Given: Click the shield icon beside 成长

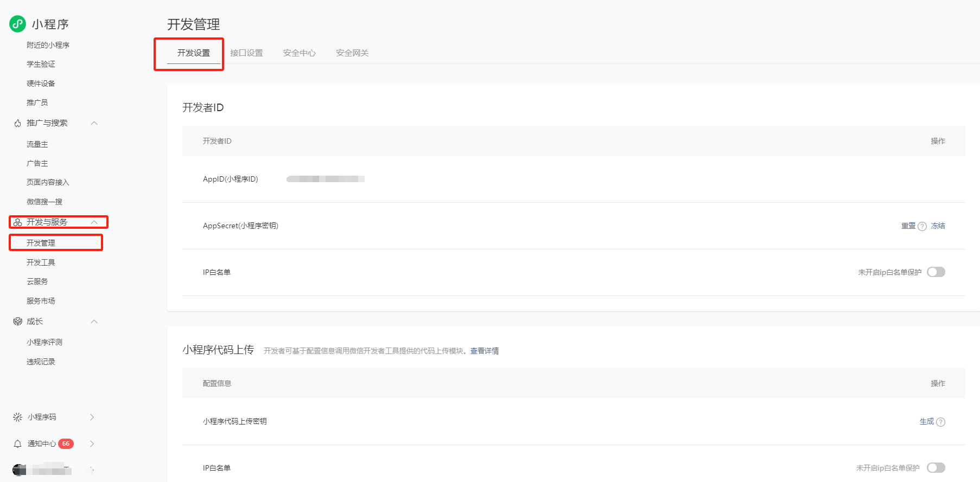Looking at the screenshot, I should click(17, 322).
